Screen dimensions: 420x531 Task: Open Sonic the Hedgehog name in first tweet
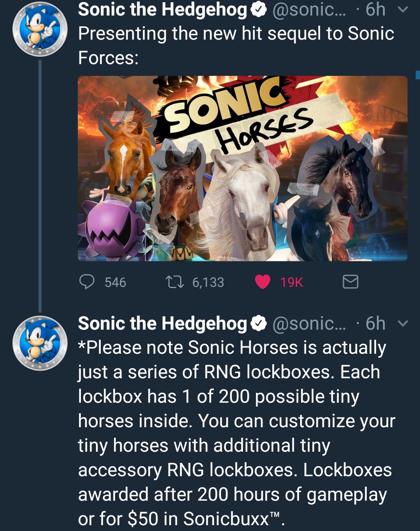click(x=163, y=10)
